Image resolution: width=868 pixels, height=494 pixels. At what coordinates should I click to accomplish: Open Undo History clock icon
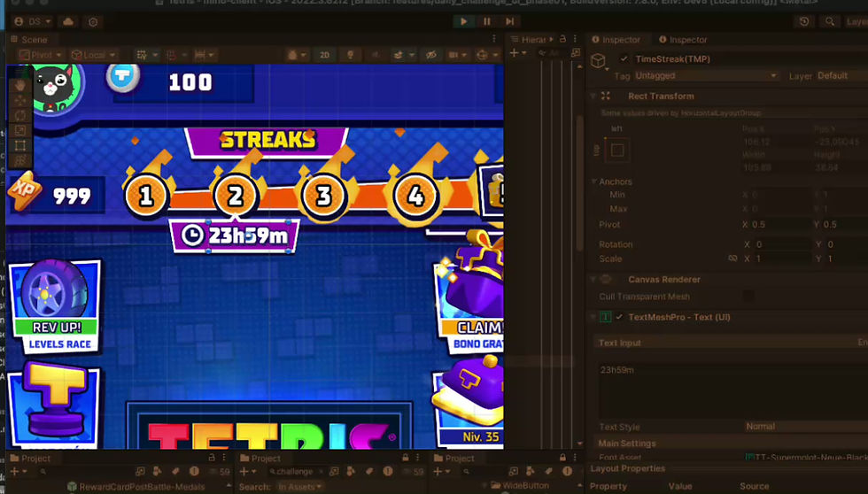pyautogui.click(x=804, y=21)
